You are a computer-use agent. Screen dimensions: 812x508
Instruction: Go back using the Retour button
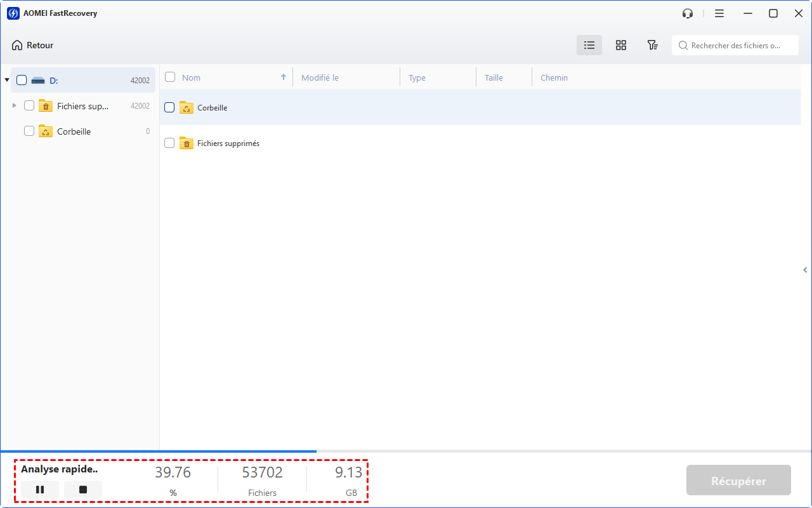coord(32,45)
